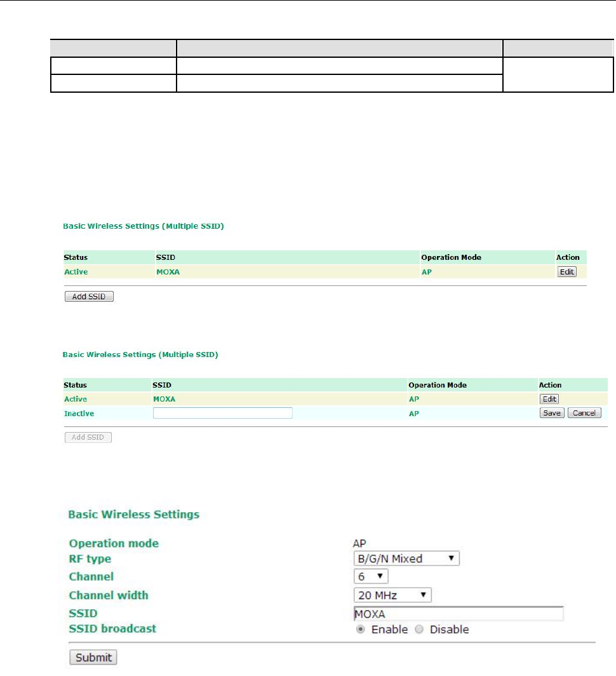The height and width of the screenshot is (676, 616).
Task: Click Save button on Inactive row
Action: click(x=552, y=413)
